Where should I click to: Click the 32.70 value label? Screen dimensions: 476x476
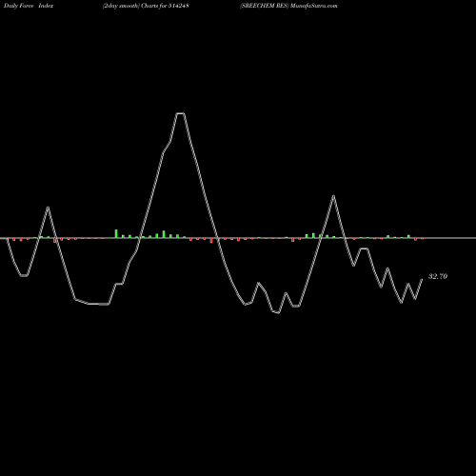[x=438, y=276]
